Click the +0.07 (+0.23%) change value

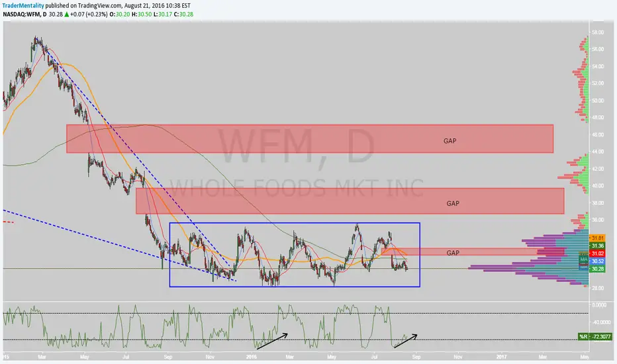(x=89, y=14)
